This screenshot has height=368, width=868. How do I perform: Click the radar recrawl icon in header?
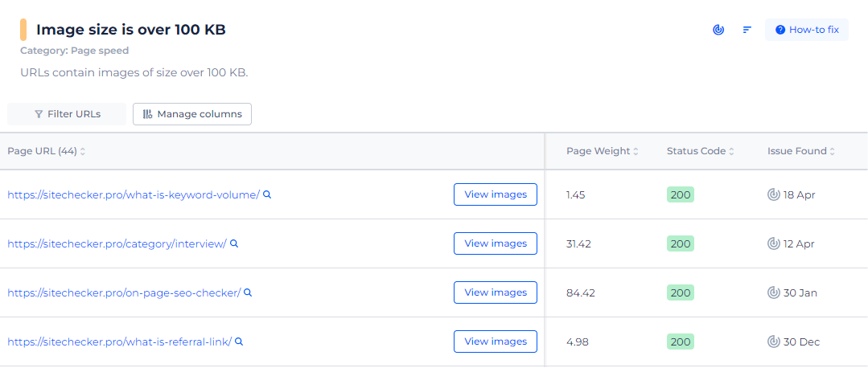pyautogui.click(x=718, y=30)
